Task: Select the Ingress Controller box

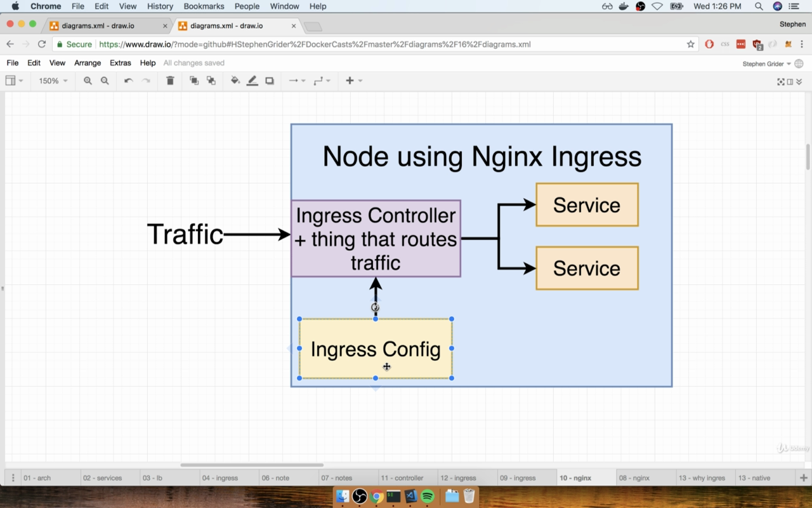Action: pyautogui.click(x=376, y=239)
